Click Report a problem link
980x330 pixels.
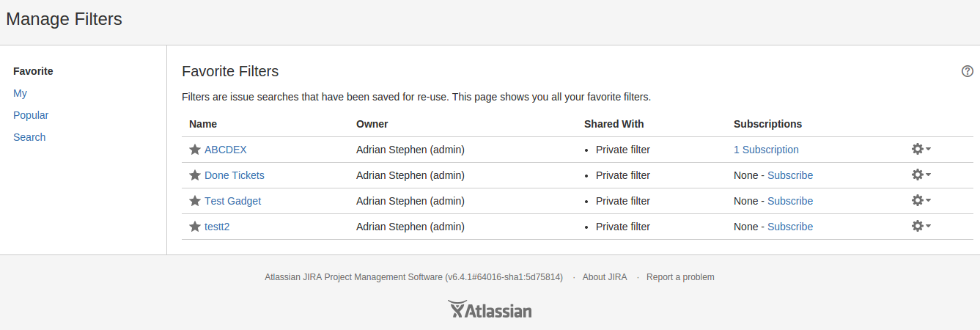point(680,277)
